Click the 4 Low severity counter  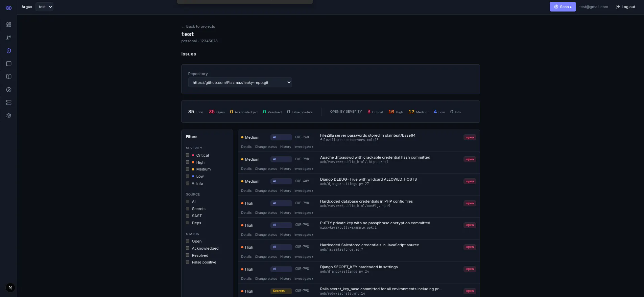point(439,112)
